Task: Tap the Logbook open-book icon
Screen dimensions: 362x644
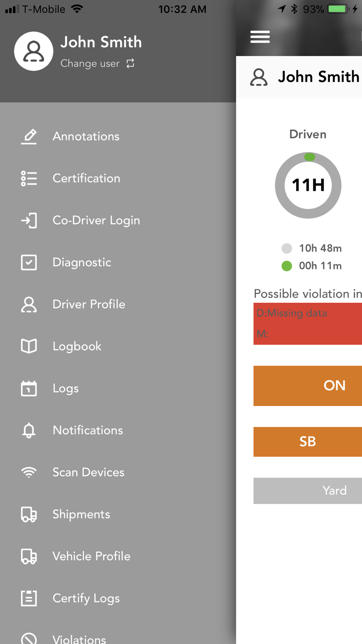Action: [x=29, y=346]
